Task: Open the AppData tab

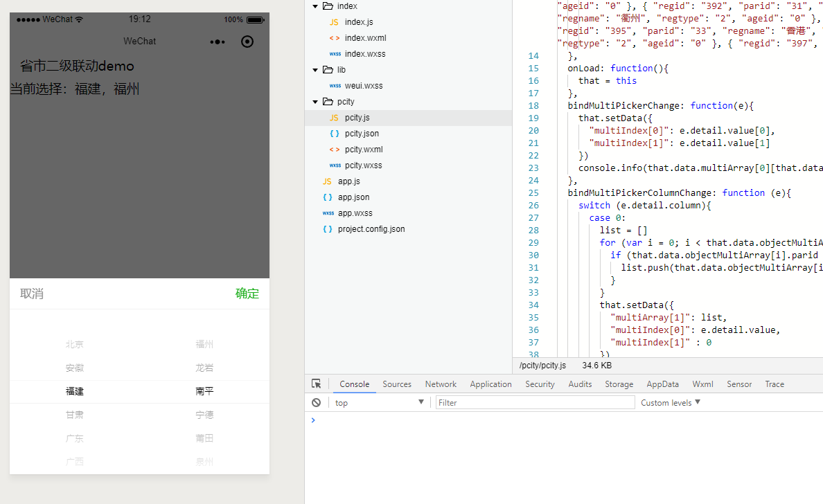Action: point(662,384)
